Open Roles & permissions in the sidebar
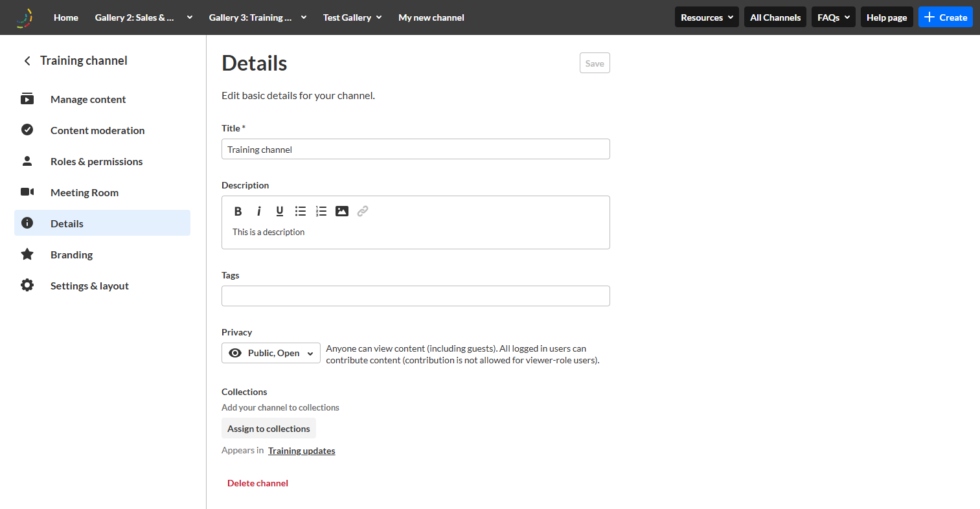Viewport: 980px width, 509px height. pos(102,161)
